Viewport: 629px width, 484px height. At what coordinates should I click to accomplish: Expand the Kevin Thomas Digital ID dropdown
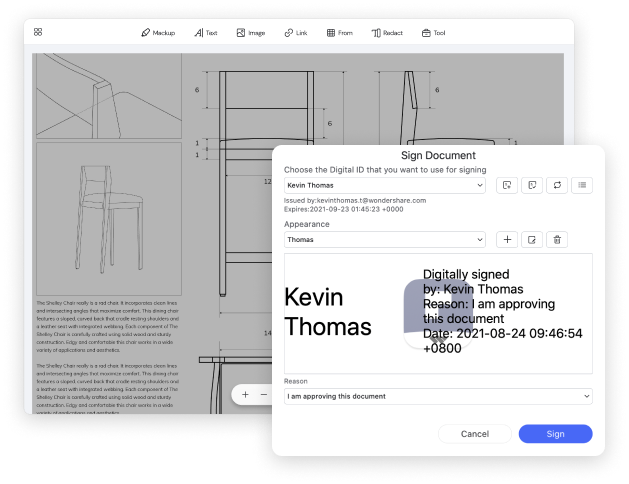point(385,185)
